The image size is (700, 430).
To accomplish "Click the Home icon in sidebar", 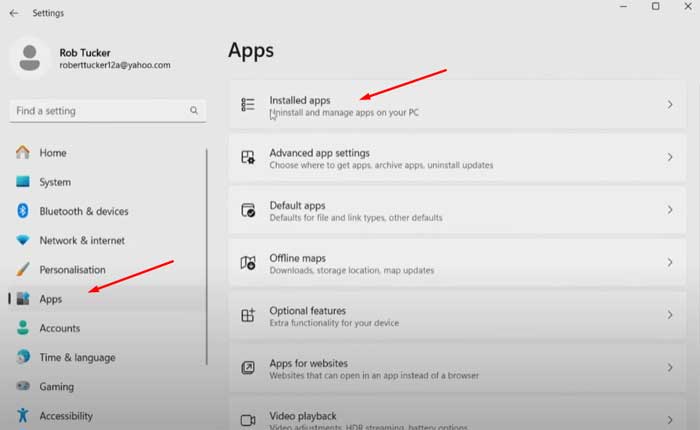I will coord(23,153).
